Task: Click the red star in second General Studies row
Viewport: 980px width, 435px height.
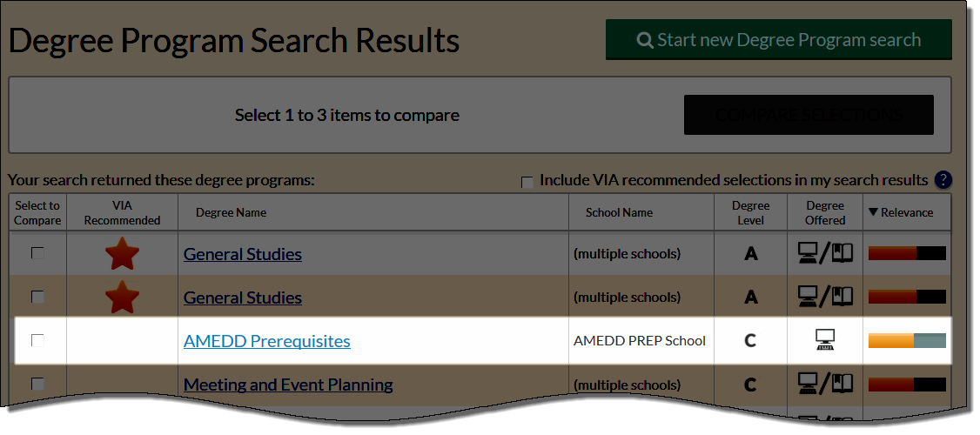Action: pos(122,297)
